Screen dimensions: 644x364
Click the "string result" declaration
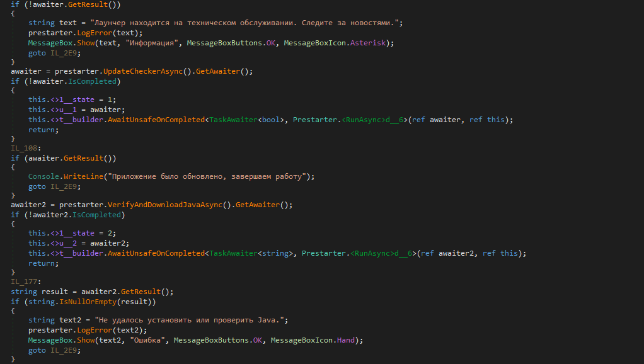pyautogui.click(x=40, y=292)
